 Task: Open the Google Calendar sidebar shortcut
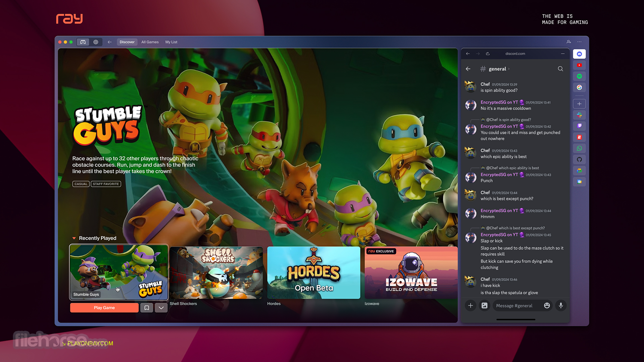tap(579, 182)
